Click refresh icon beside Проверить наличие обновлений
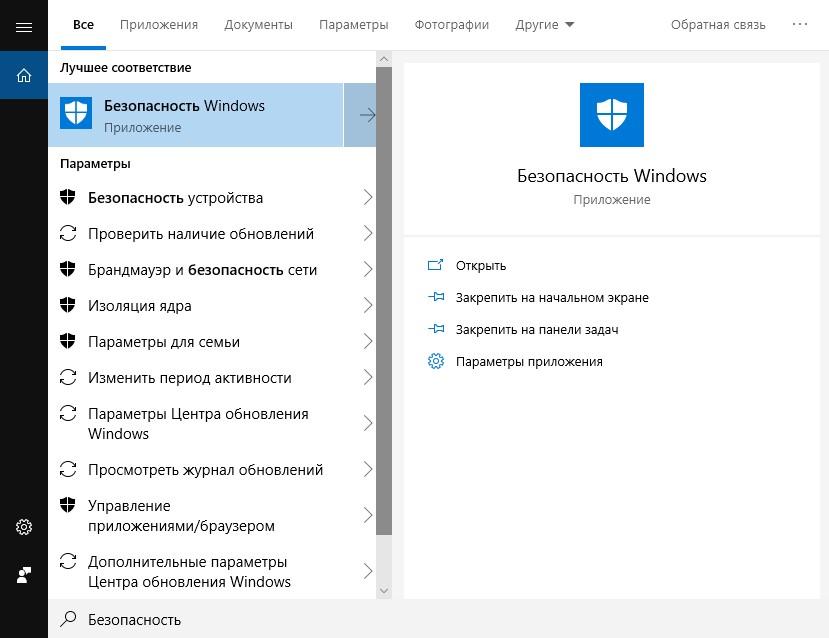Image resolution: width=829 pixels, height=638 pixels. (68, 233)
